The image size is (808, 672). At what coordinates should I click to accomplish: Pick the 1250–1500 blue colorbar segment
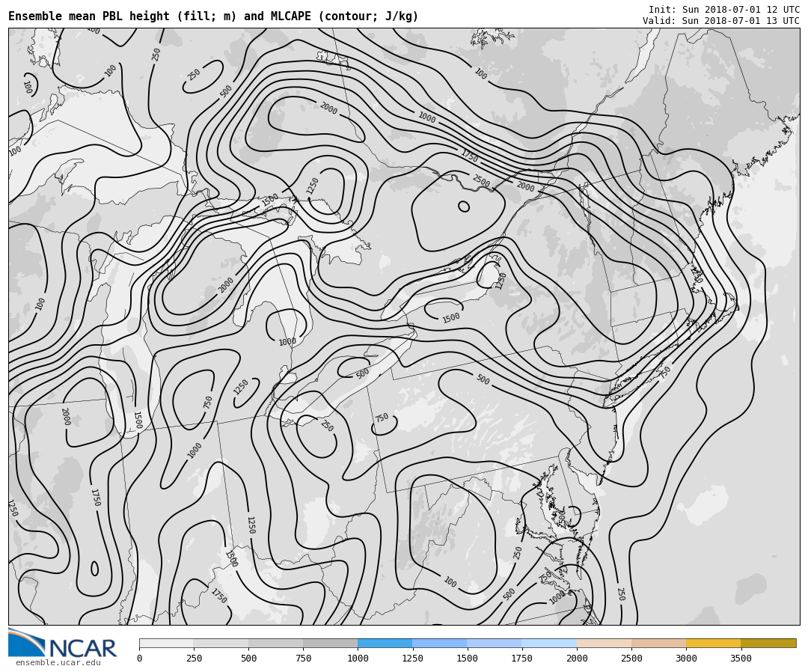tap(440, 643)
